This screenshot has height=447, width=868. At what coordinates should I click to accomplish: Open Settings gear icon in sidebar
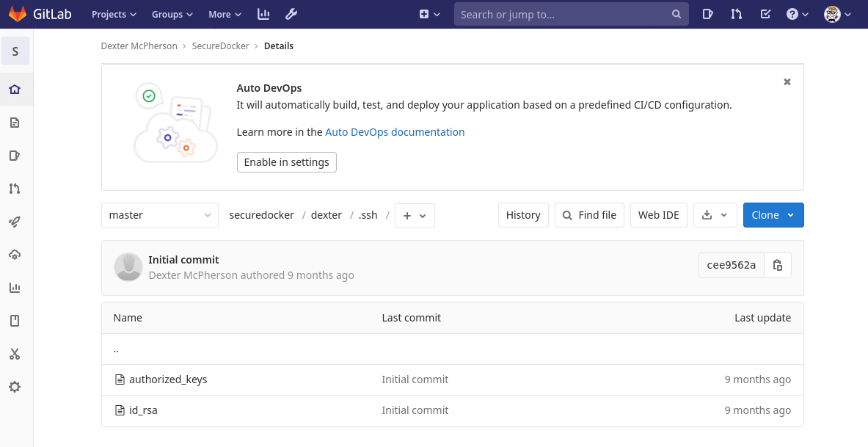pos(15,387)
